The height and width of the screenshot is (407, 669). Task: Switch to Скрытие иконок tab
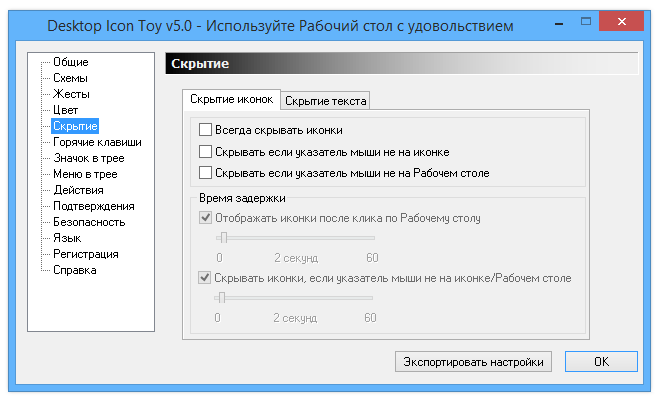231,99
